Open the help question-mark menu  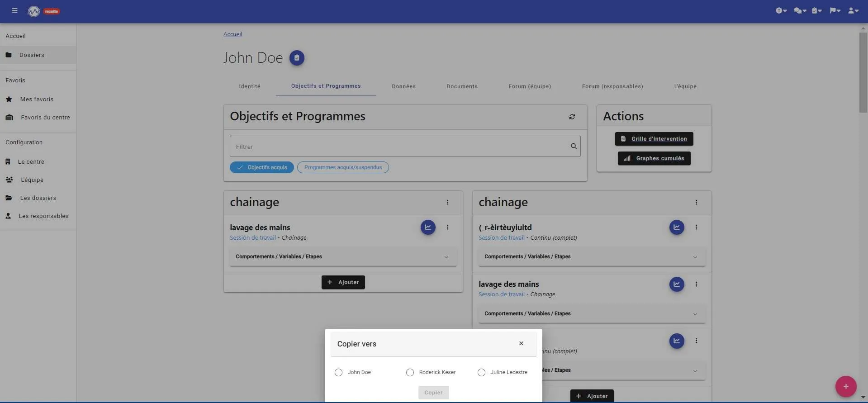point(781,10)
